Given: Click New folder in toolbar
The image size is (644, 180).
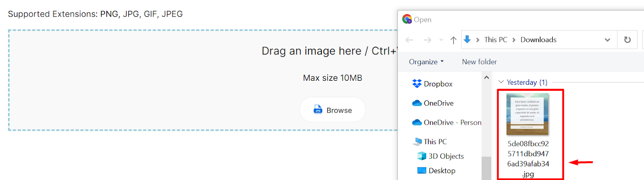Looking at the screenshot, I should tap(479, 62).
